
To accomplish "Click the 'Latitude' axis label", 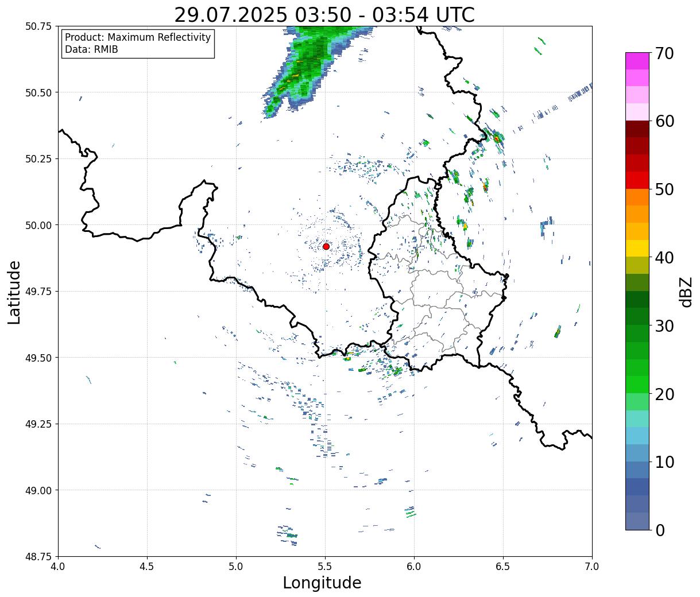I will pos(14,292).
